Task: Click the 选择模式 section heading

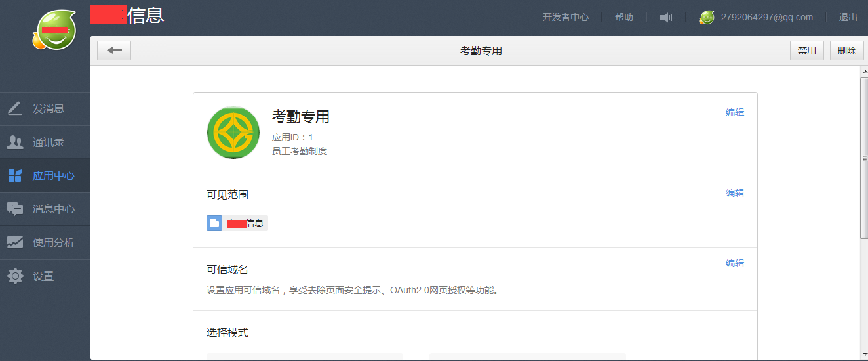Action: pyautogui.click(x=227, y=333)
